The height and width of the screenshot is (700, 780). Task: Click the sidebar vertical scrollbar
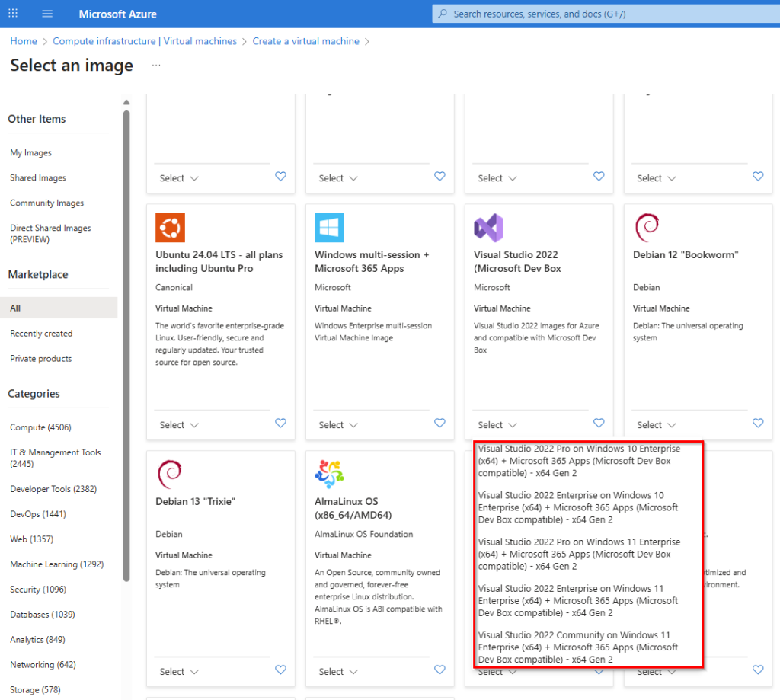(126, 343)
